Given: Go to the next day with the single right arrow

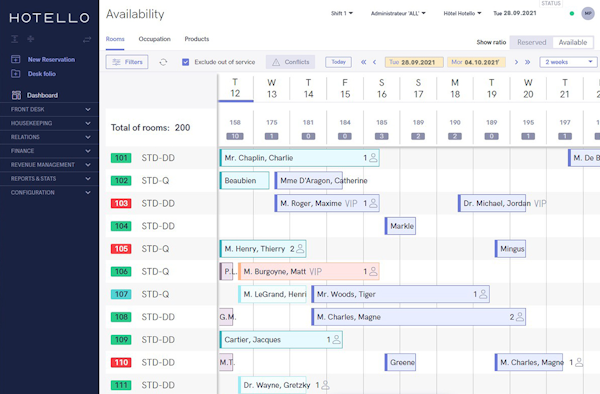Looking at the screenshot, I should tap(516, 62).
